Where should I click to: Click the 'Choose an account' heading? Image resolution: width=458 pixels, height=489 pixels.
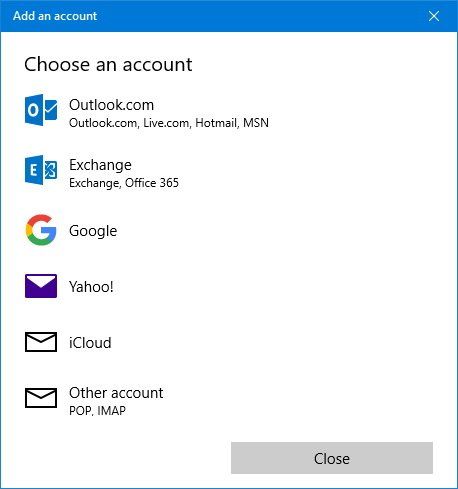click(108, 64)
